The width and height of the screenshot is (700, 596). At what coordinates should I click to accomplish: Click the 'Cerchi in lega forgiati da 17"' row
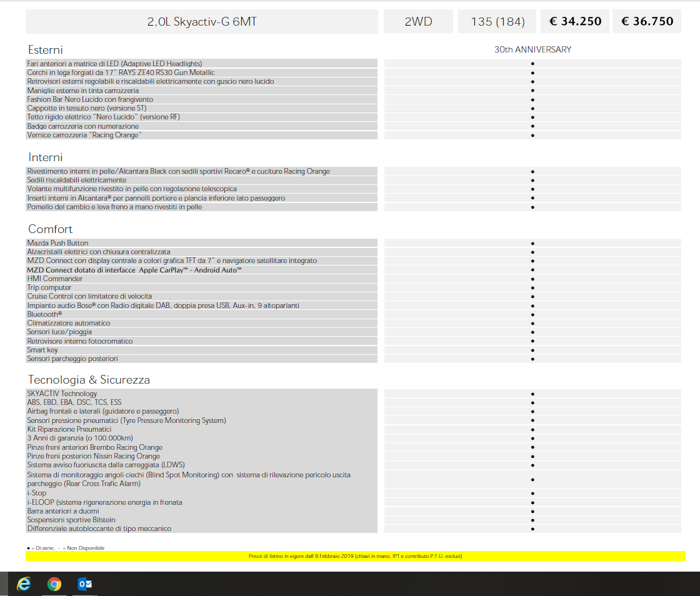pos(201,72)
